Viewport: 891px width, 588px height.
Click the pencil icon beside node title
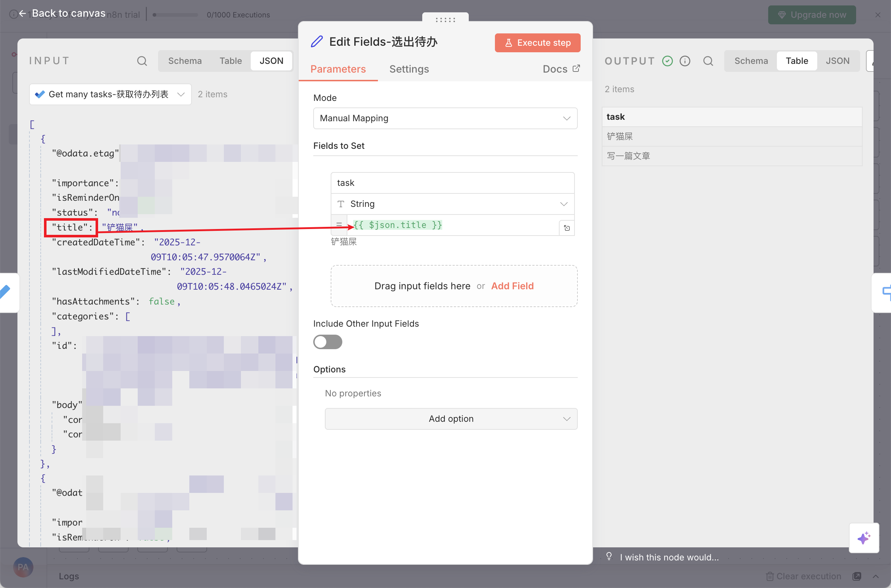pos(317,42)
